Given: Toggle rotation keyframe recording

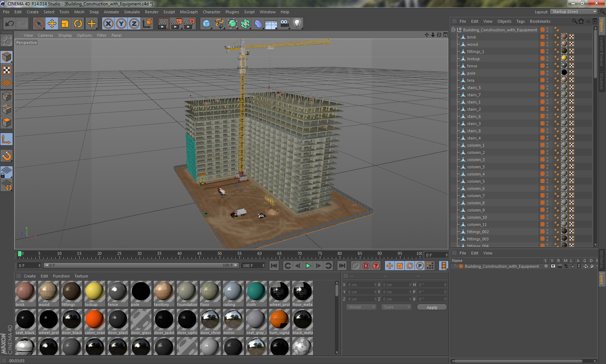Looking at the screenshot, I should click(x=410, y=266).
